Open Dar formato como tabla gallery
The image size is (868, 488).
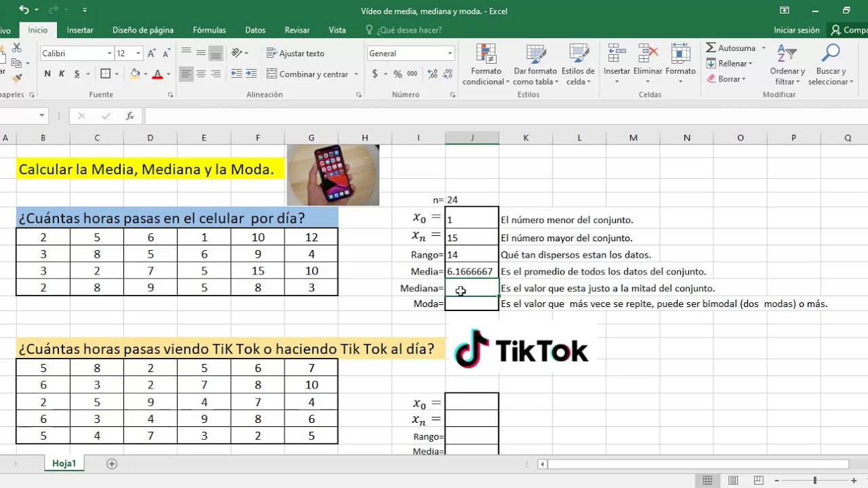(x=535, y=65)
